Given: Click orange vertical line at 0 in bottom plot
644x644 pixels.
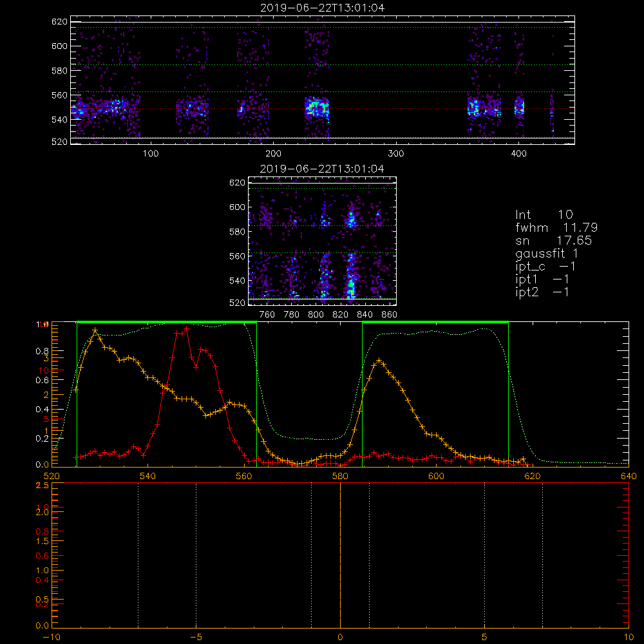Looking at the screenshot, I should (x=340, y=555).
